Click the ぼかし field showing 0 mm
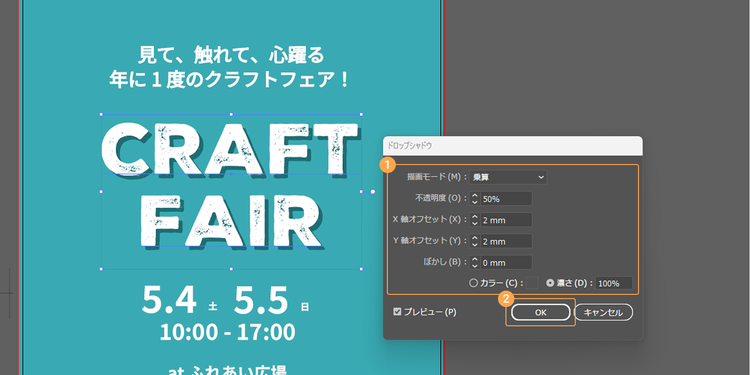 point(506,263)
